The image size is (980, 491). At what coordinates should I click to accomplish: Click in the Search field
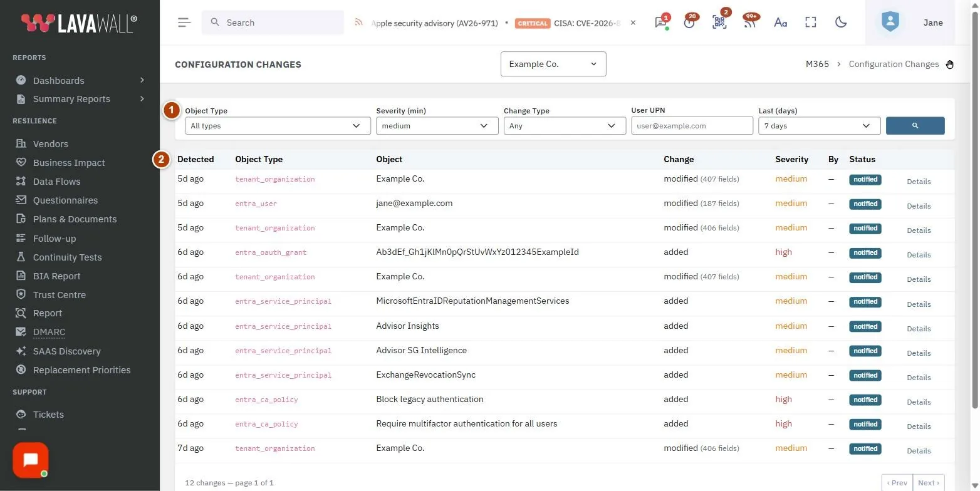tap(273, 23)
